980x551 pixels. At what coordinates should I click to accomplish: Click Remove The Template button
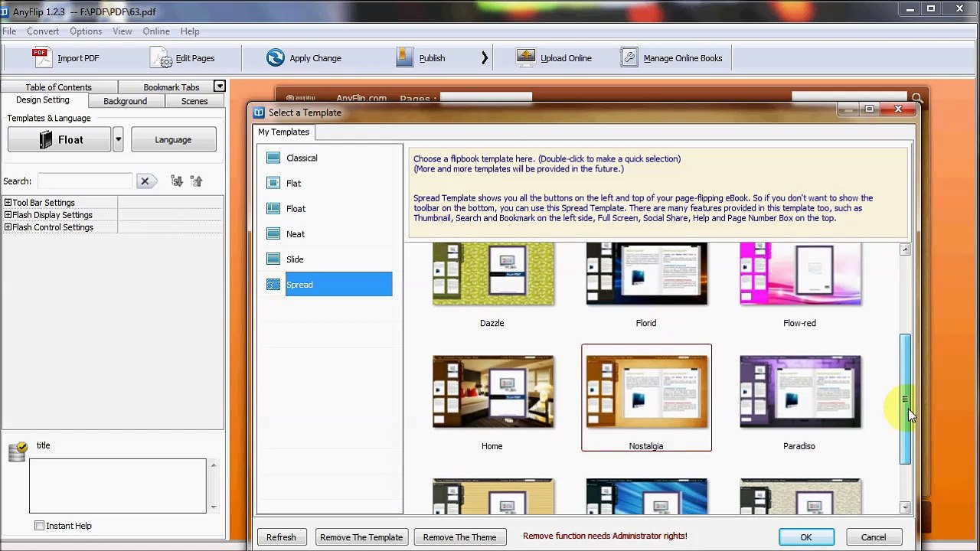(361, 537)
